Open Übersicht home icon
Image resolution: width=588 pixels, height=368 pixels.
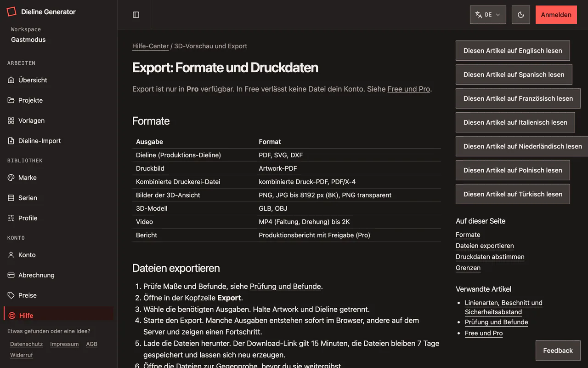pyautogui.click(x=11, y=80)
